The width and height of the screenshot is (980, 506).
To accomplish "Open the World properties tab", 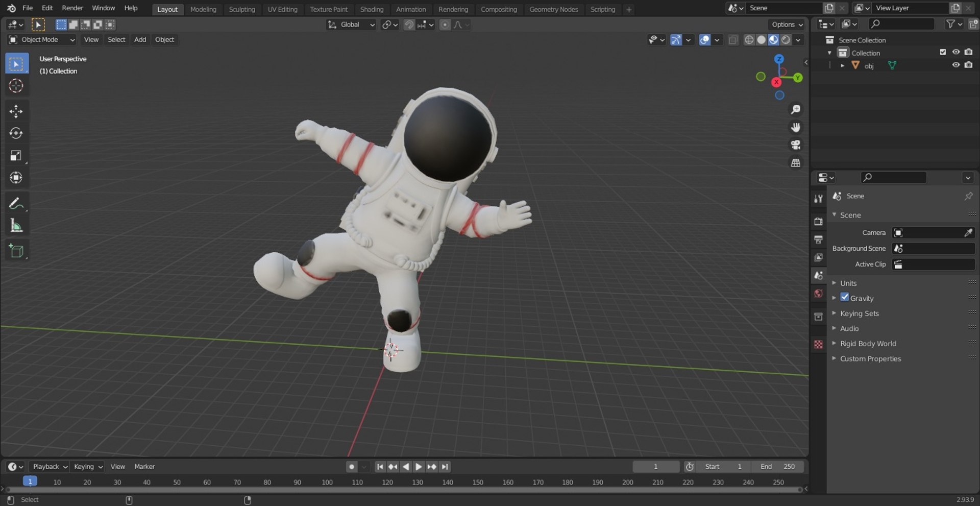I will [x=818, y=294].
